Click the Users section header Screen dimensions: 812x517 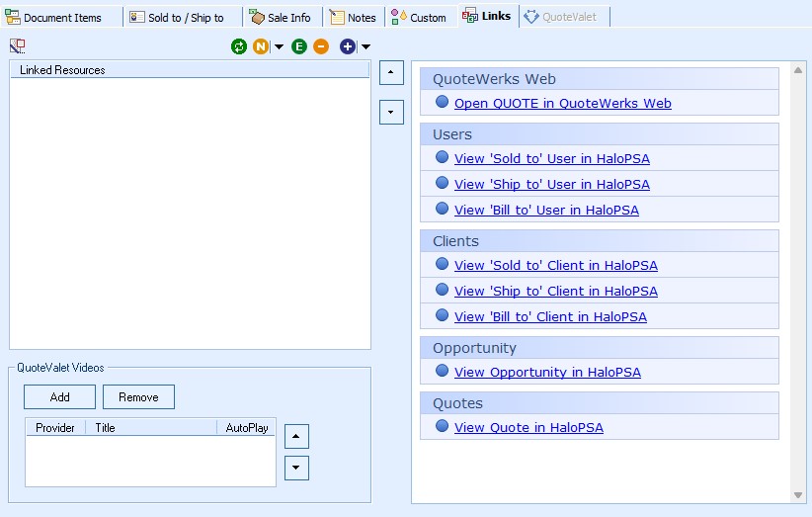click(600, 134)
